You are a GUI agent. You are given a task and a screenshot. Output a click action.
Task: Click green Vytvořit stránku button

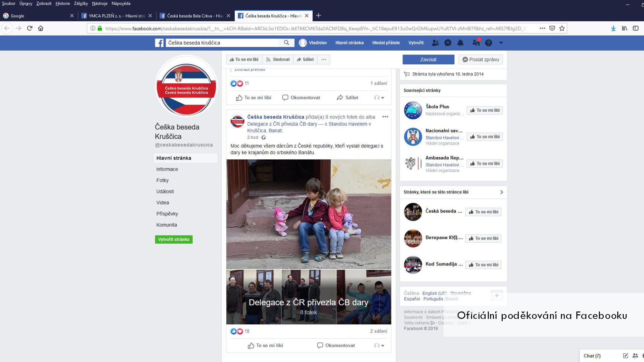coord(174,239)
